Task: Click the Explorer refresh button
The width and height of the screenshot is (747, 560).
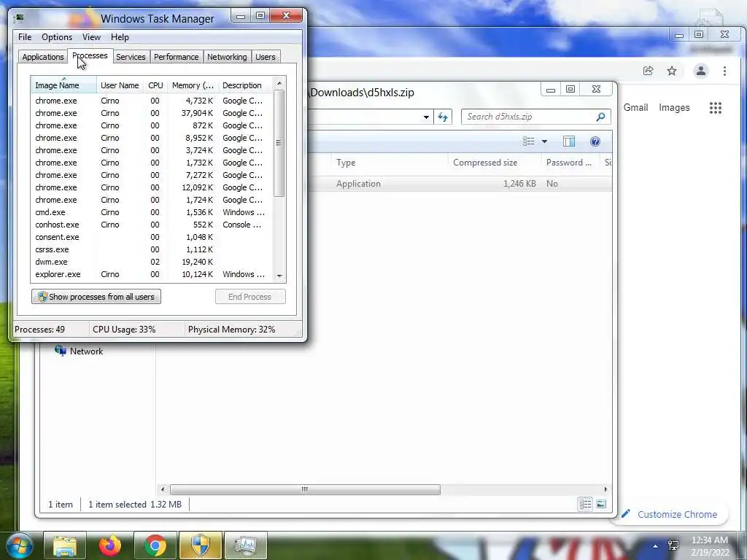Action: pos(443,117)
